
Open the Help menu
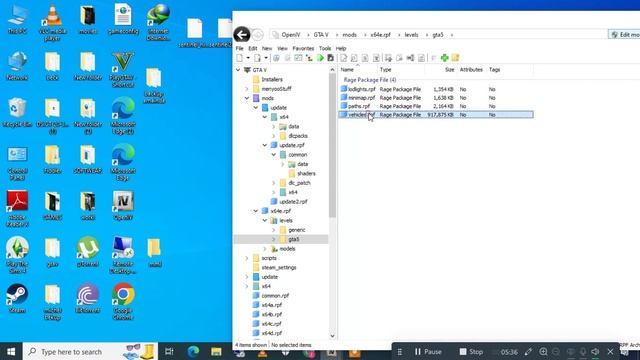click(341, 48)
